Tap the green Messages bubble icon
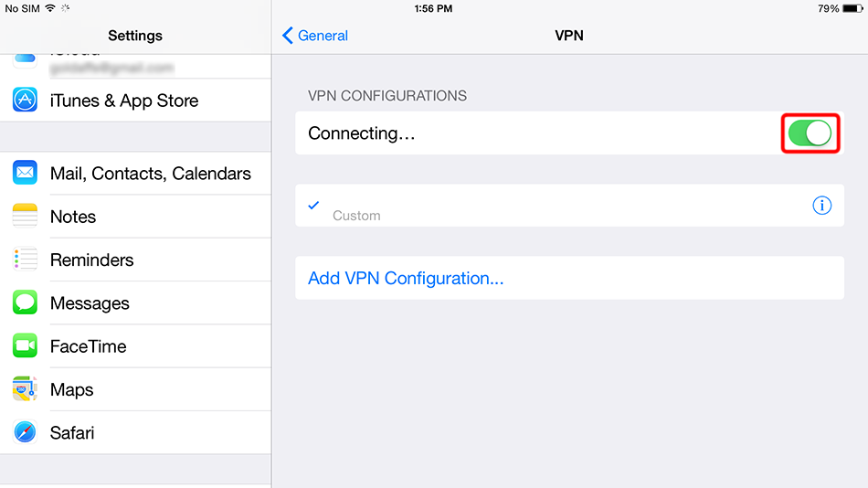 point(26,302)
